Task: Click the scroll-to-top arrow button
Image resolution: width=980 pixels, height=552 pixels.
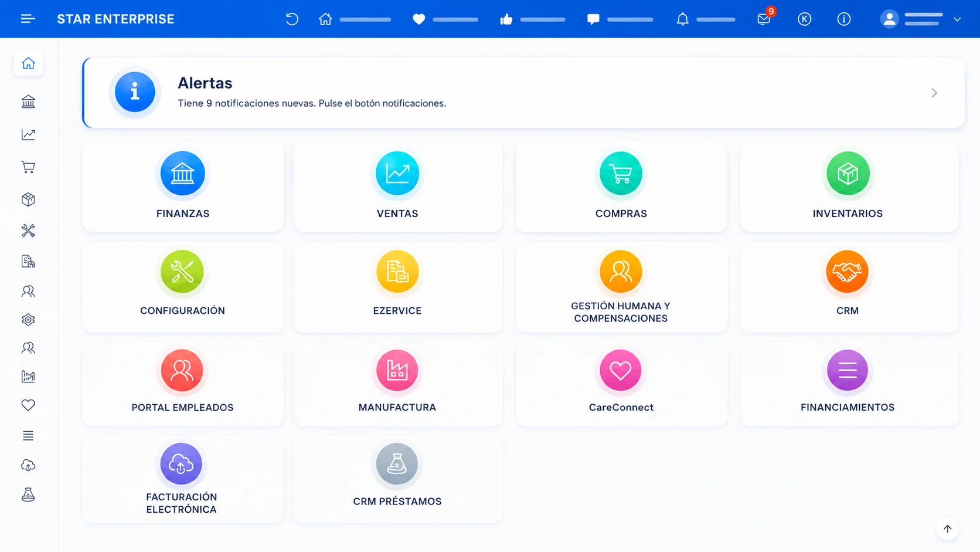Action: pyautogui.click(x=947, y=529)
